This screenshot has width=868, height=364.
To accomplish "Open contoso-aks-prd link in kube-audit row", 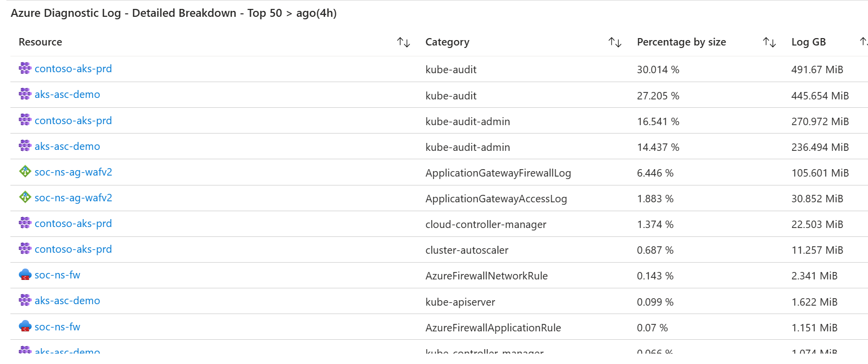I will click(73, 69).
